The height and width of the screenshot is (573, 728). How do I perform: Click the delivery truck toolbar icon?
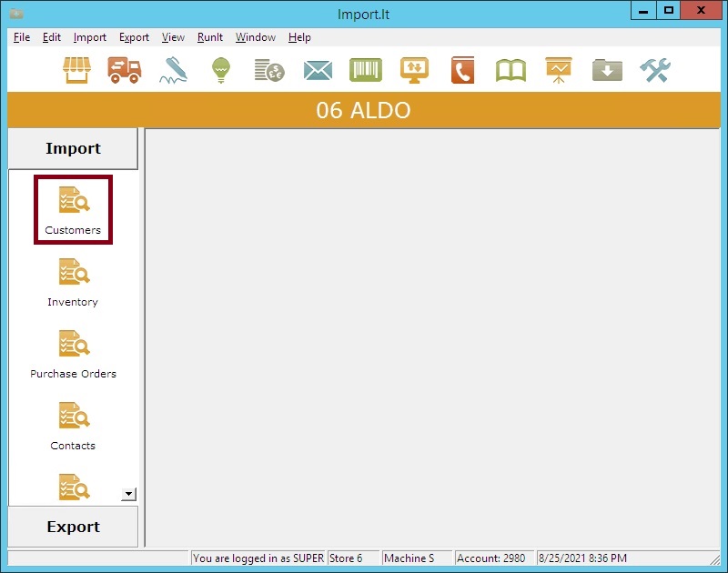(x=125, y=71)
